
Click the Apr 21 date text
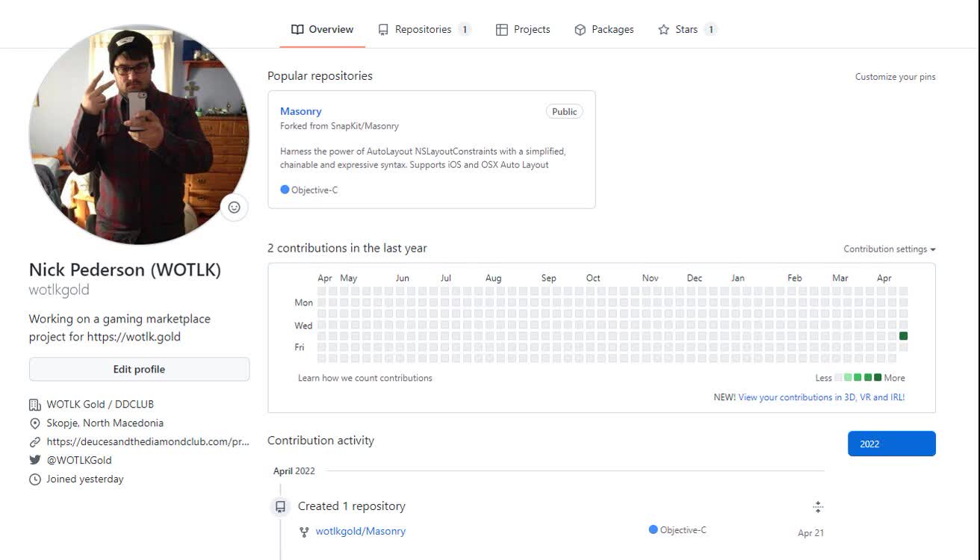(810, 533)
